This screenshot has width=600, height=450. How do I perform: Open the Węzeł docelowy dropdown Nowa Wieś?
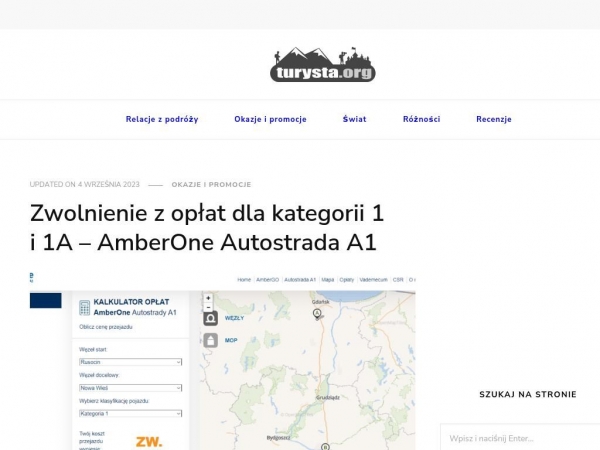[130, 388]
